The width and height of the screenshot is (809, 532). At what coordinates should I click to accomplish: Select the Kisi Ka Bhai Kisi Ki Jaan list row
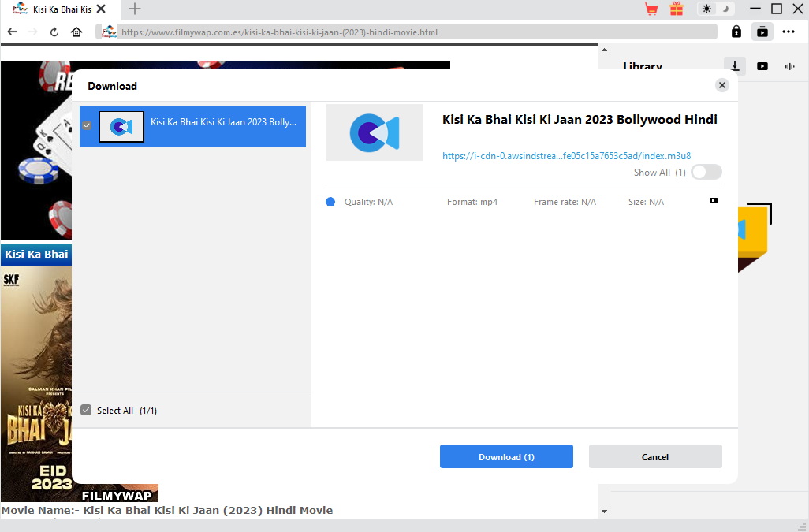point(192,126)
